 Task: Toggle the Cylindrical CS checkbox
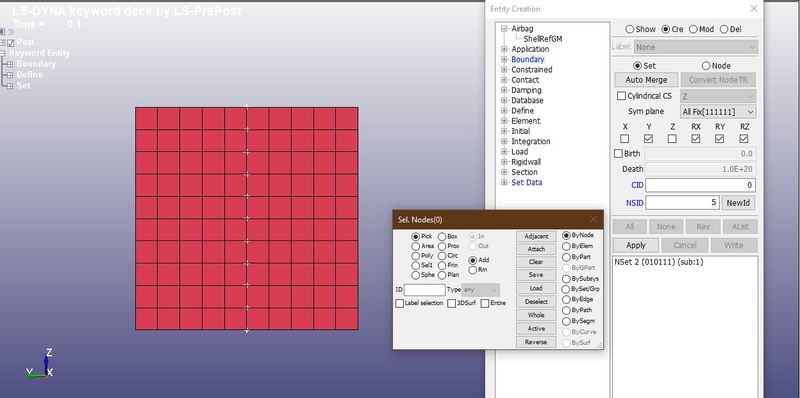click(x=621, y=96)
